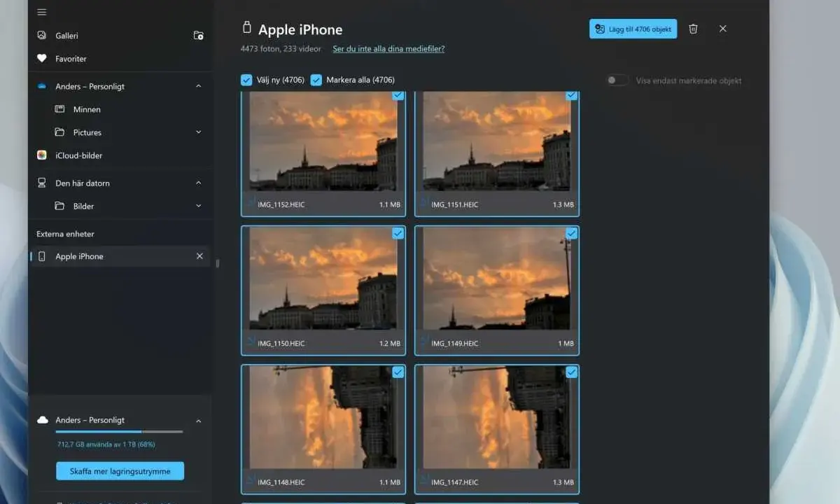Click the device icon beside Apple iPhone title

pos(246,28)
